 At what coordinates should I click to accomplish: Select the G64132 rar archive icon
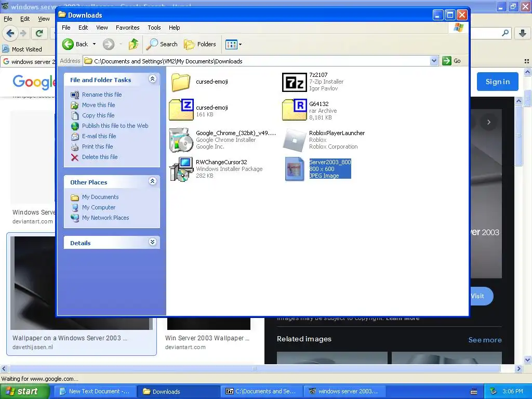point(294,110)
